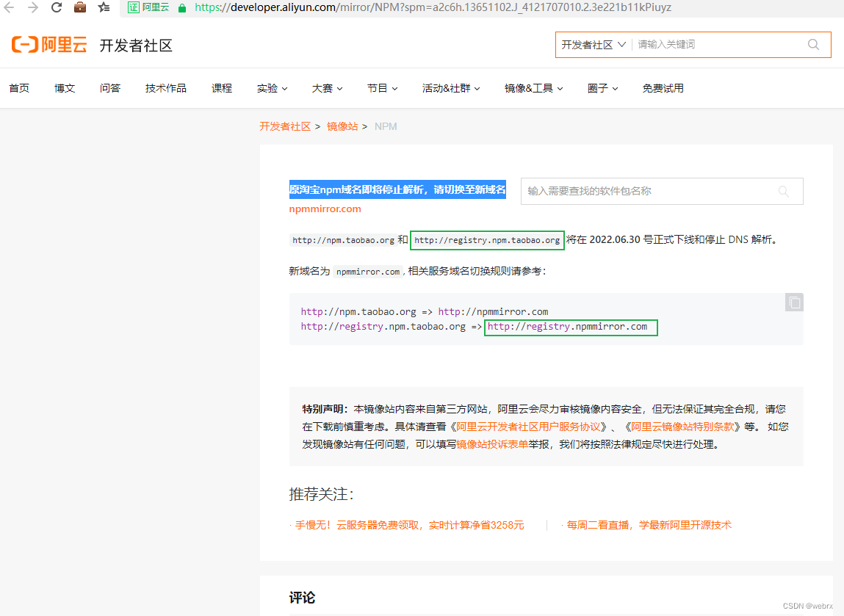The height and width of the screenshot is (616, 844).
Task: Expand the 镜像&工具 menu
Action: (x=533, y=88)
